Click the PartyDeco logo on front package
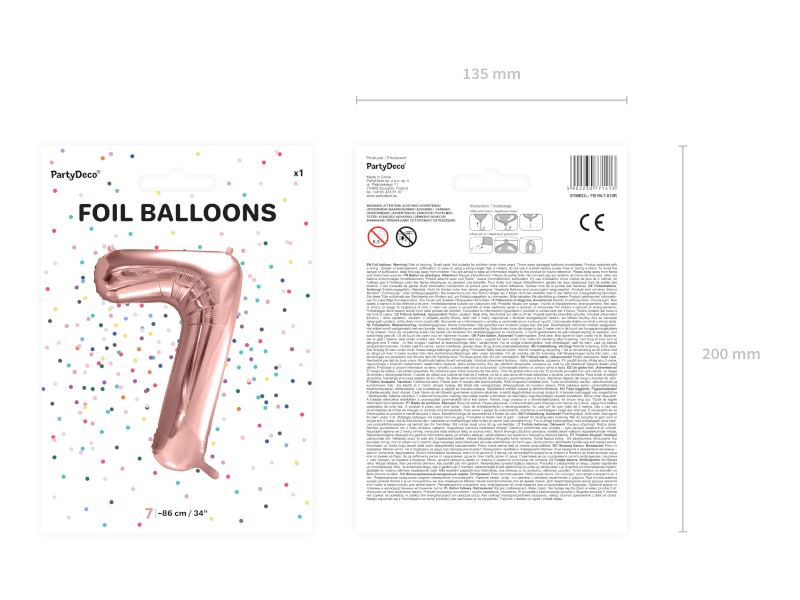This screenshot has height=600, width=800. coord(75,174)
